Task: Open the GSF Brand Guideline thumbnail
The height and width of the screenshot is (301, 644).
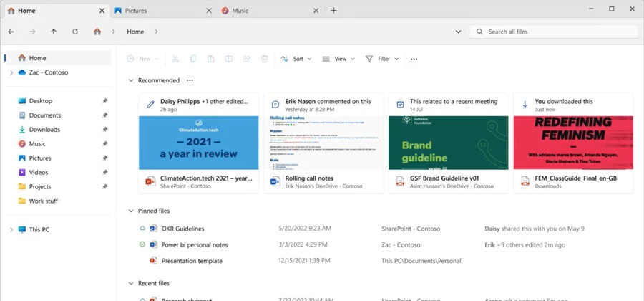Action: (x=448, y=143)
